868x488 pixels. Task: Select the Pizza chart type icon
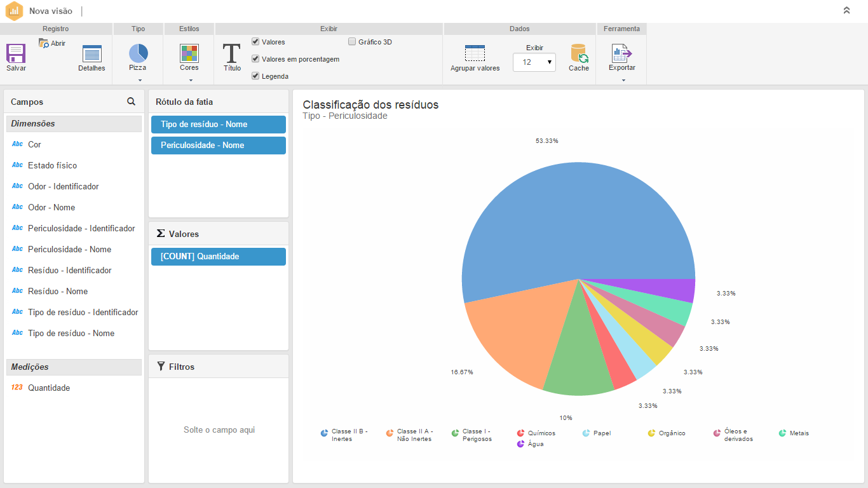tap(138, 53)
